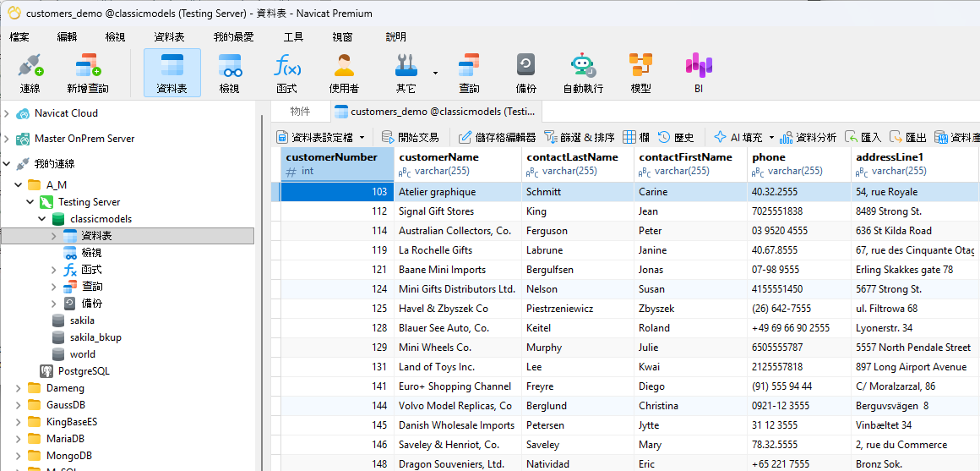This screenshot has width=980, height=471.
Task: Collapse the classicmodels database
Action: pyautogui.click(x=42, y=219)
